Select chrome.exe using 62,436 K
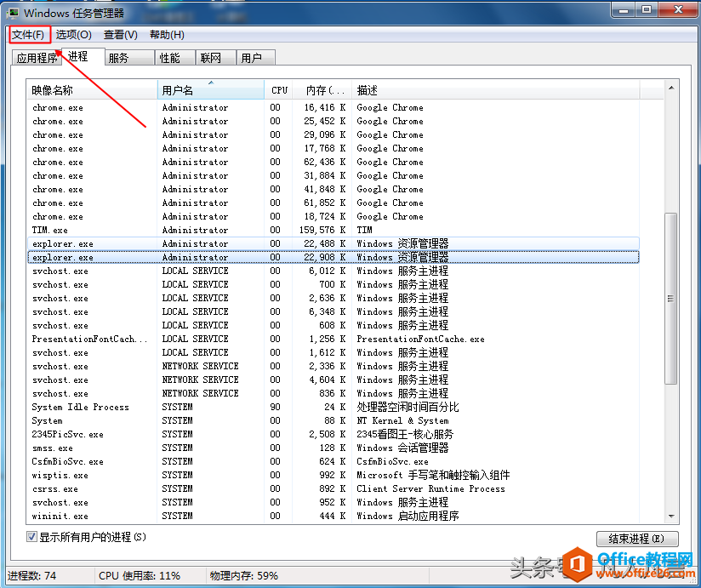Viewport: 701px width, 588px height. click(x=333, y=162)
